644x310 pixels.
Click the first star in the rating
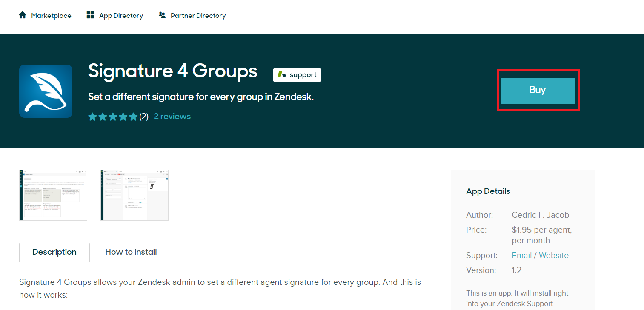point(92,117)
